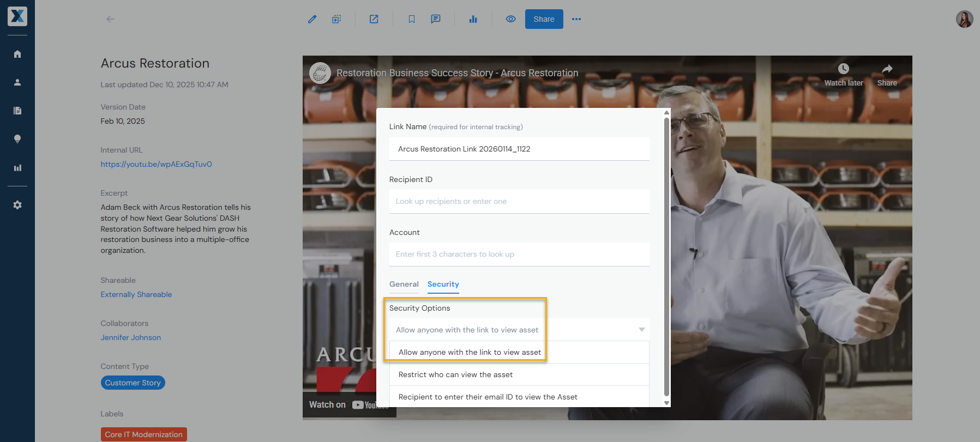Open the user avatar menu
Viewport: 980px width, 442px height.
(x=964, y=19)
